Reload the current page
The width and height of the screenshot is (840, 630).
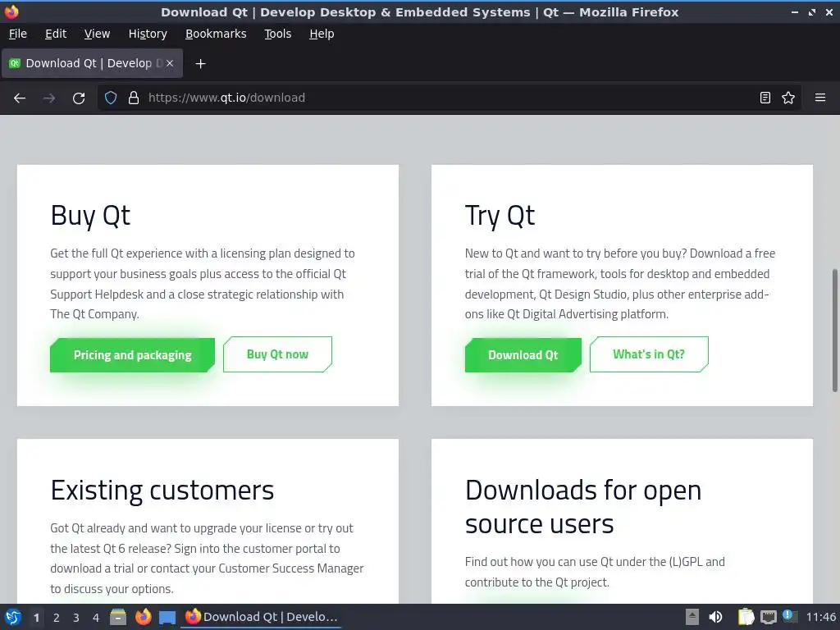pyautogui.click(x=79, y=98)
